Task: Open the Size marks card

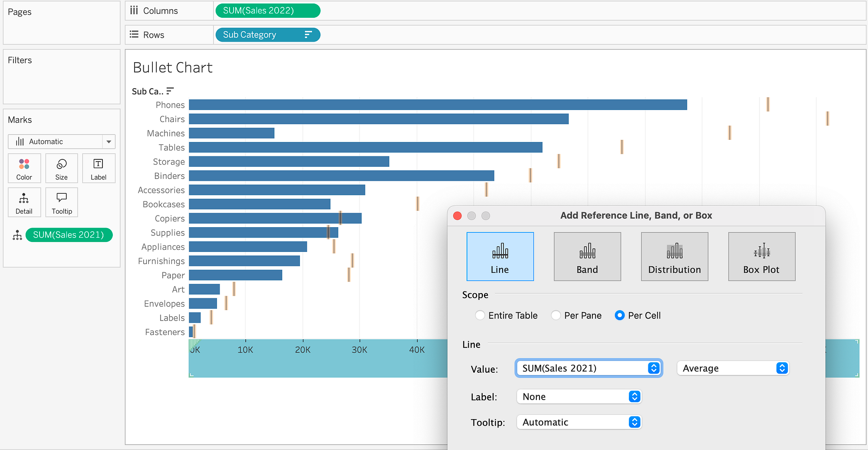Action: click(x=62, y=168)
